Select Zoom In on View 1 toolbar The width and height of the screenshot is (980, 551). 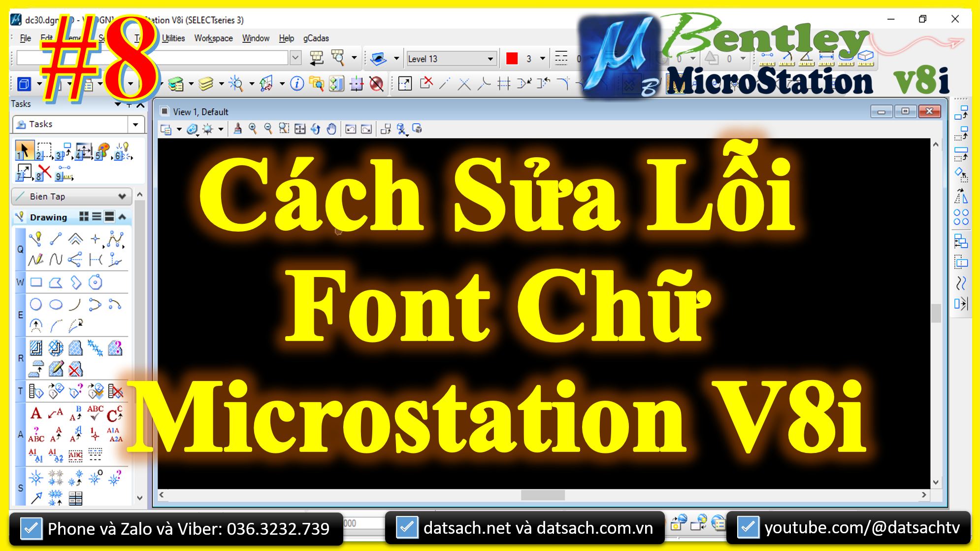click(x=253, y=129)
